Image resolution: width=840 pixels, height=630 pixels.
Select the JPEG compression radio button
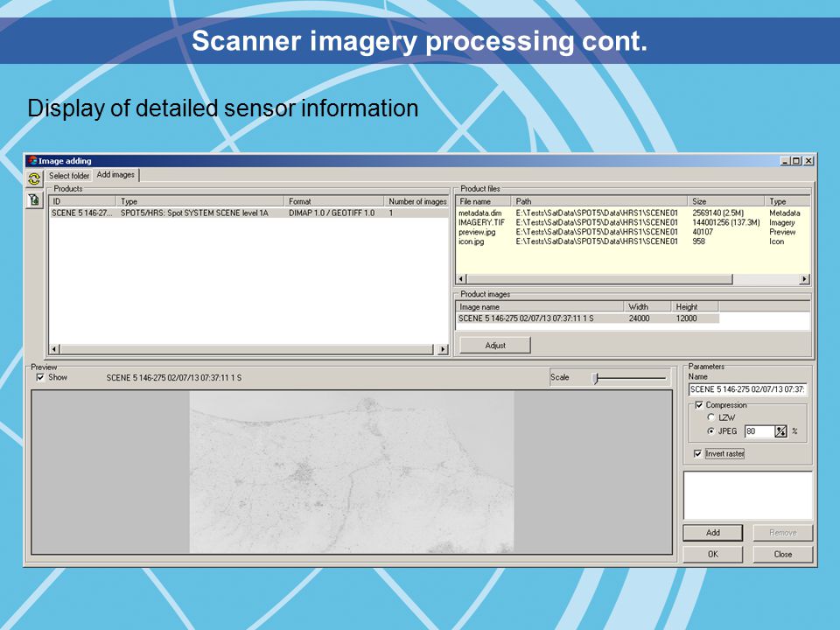pos(711,431)
